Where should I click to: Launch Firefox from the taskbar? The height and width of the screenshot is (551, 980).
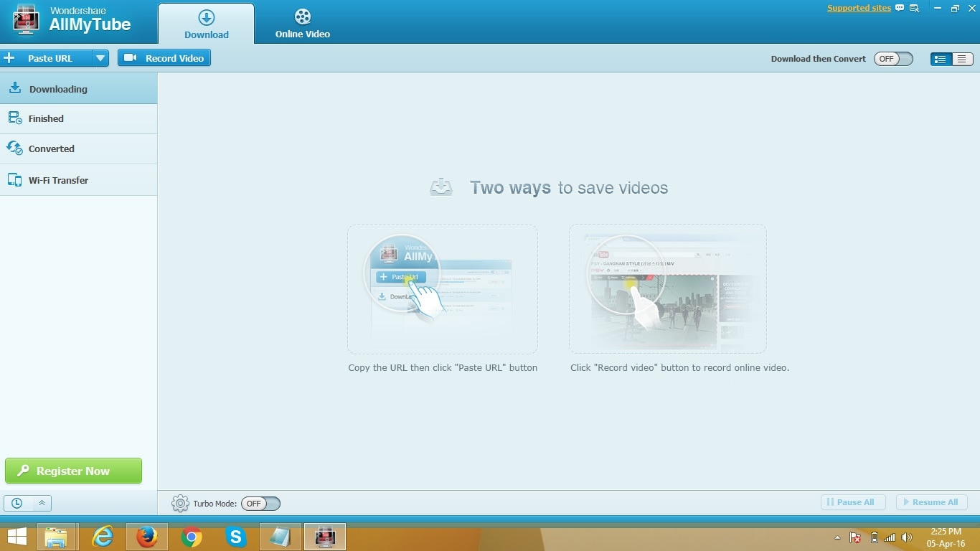tap(147, 537)
